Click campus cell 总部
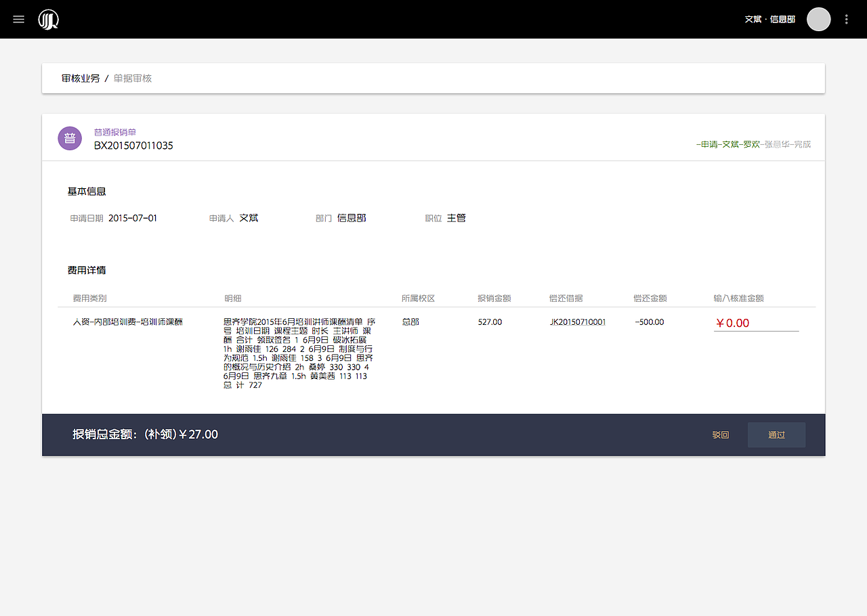This screenshot has width=867, height=616. click(410, 322)
